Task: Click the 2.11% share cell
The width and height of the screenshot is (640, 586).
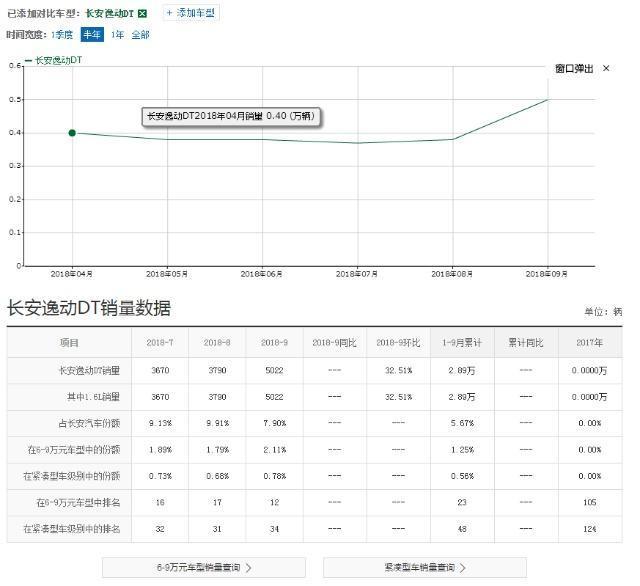Action: 274,450
